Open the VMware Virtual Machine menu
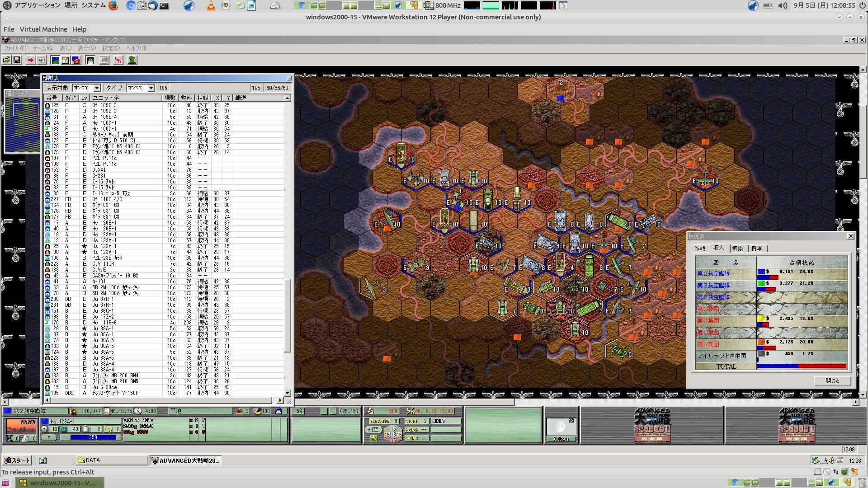868x488 pixels. click(43, 29)
